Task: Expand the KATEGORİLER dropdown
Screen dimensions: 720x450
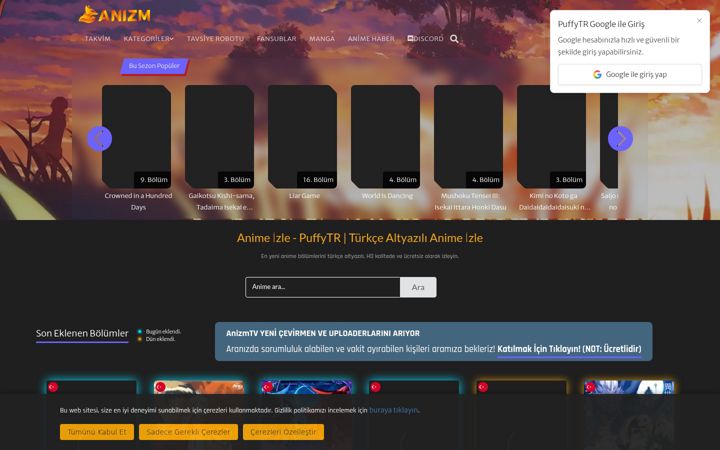Action: point(148,39)
